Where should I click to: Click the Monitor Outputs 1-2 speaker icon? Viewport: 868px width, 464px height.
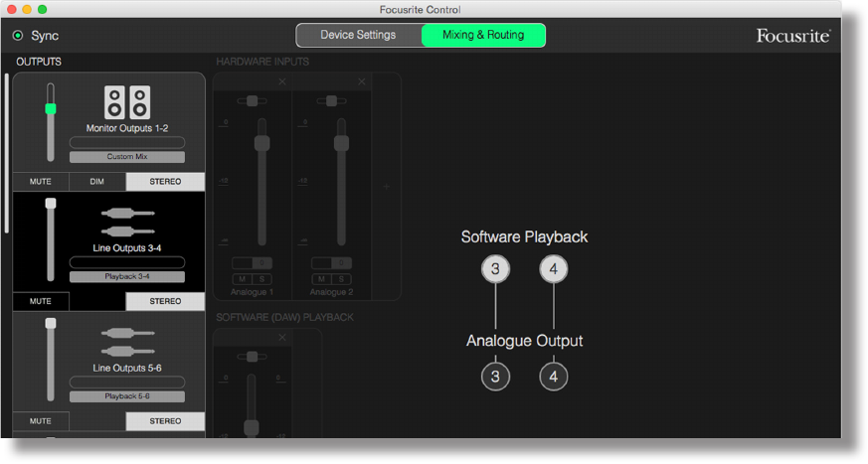click(x=127, y=102)
